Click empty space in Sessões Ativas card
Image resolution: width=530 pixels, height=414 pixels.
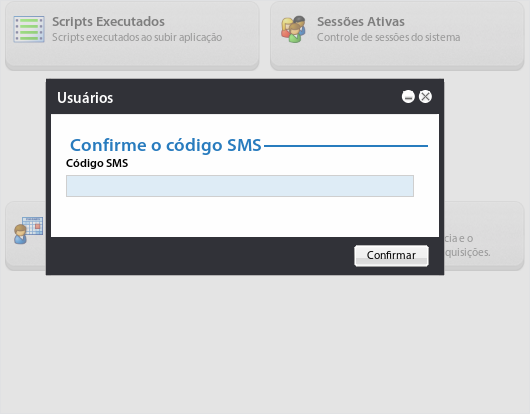click(x=397, y=55)
